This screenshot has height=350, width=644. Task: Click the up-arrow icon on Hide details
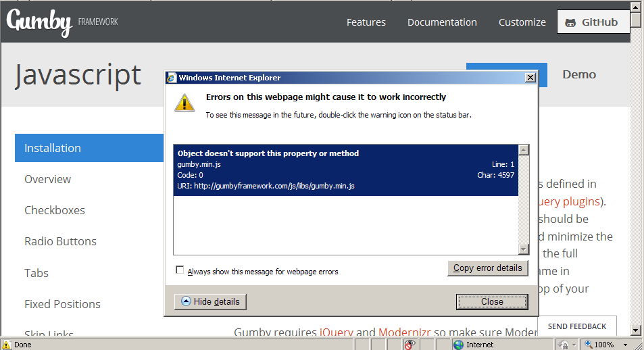coord(186,301)
